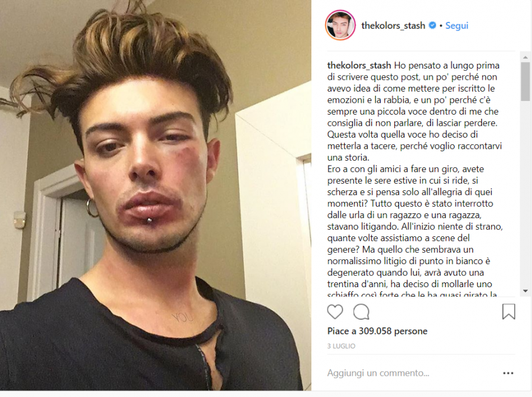Click the caption scrollbar down arrow
The height and width of the screenshot is (397, 532).
tap(525, 291)
